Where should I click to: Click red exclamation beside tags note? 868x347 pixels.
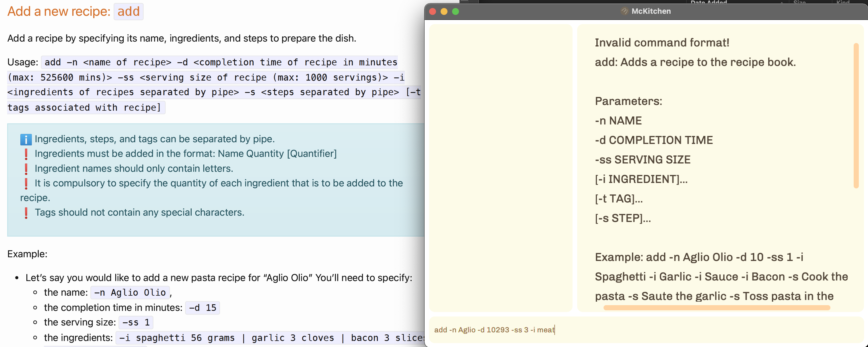coord(26,213)
